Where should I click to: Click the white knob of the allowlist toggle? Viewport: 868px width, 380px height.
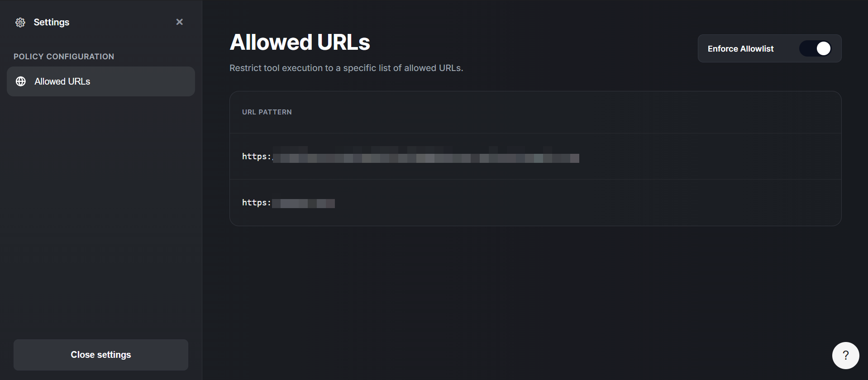click(x=823, y=48)
